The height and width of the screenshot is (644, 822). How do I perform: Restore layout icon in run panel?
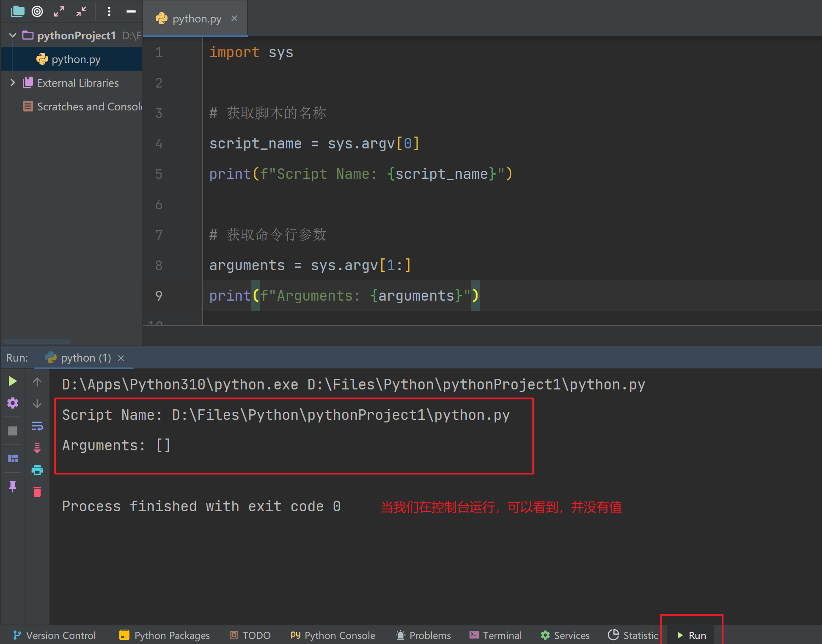(x=13, y=459)
